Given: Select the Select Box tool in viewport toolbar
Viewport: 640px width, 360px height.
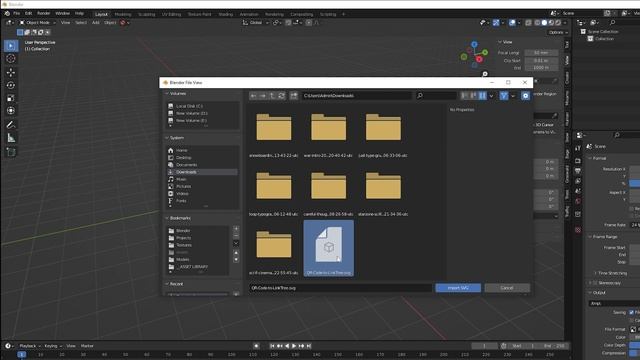Looking at the screenshot, I should 11,46.
